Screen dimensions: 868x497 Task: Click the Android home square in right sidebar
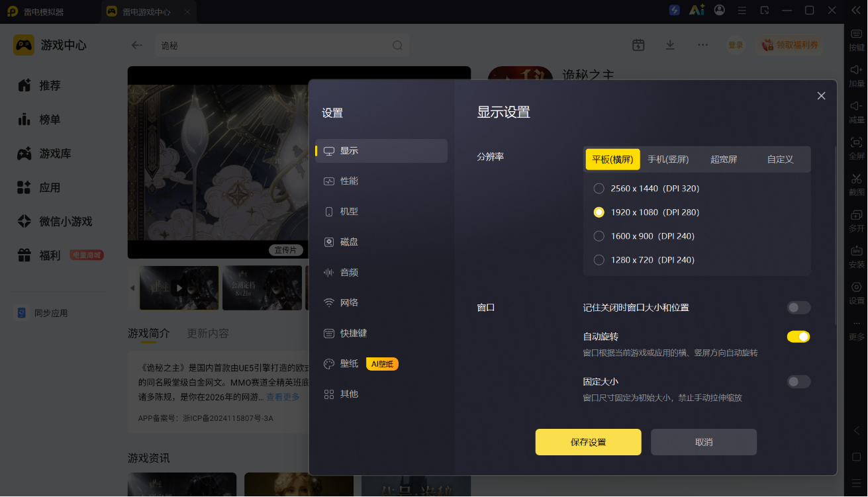click(x=856, y=457)
